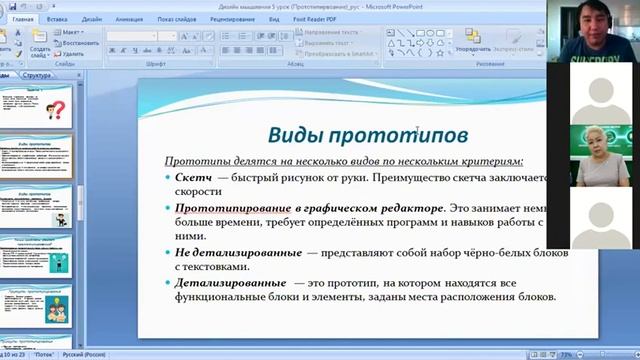Open the columns dropdown

tap(275, 51)
